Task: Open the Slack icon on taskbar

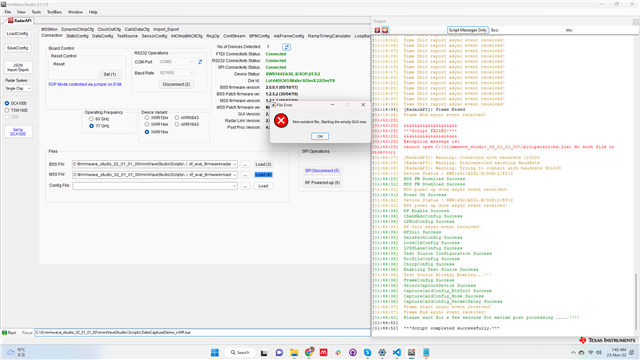Action: point(338,353)
